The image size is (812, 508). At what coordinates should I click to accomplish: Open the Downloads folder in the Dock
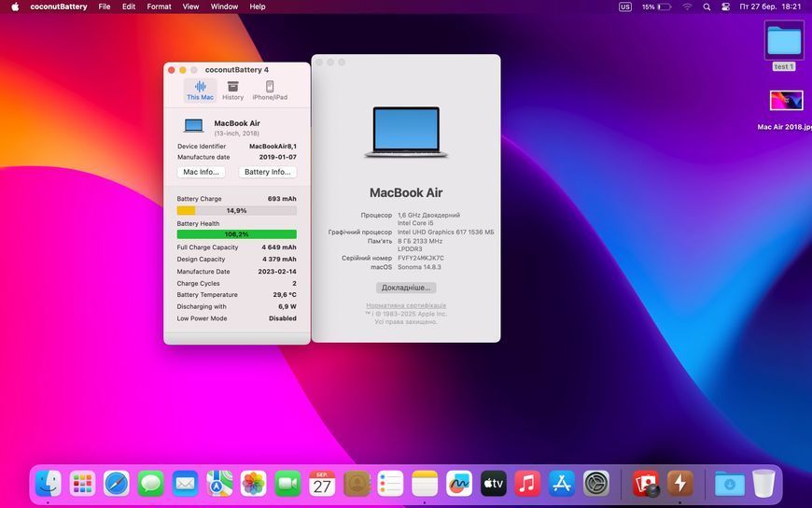(x=730, y=484)
